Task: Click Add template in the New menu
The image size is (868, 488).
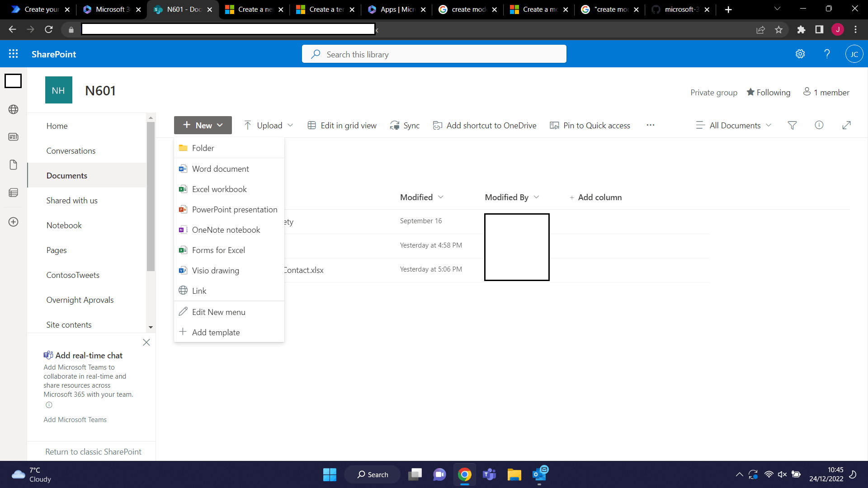Action: (x=216, y=332)
